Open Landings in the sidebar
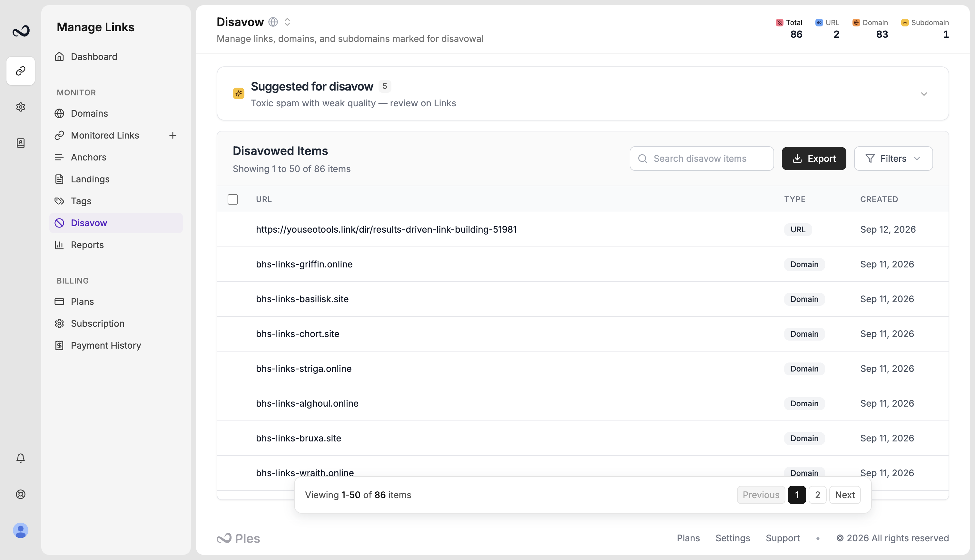This screenshot has height=560, width=975. coord(116,179)
